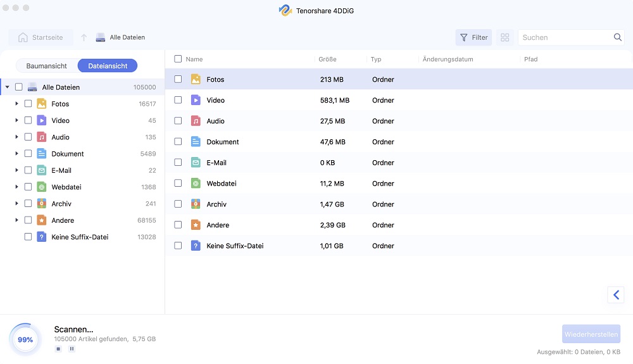The height and width of the screenshot is (364, 633).
Task: Expand the Audio tree node
Action: (16, 137)
